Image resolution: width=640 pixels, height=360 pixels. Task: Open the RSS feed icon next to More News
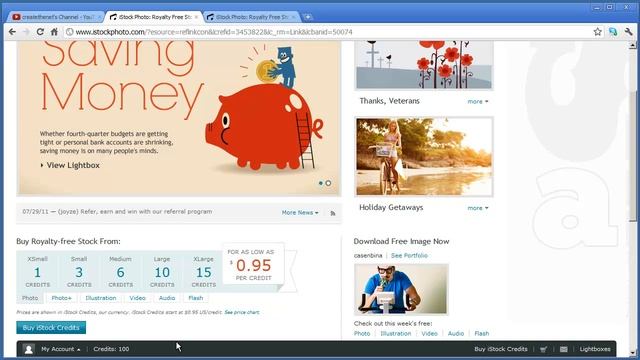pos(333,213)
